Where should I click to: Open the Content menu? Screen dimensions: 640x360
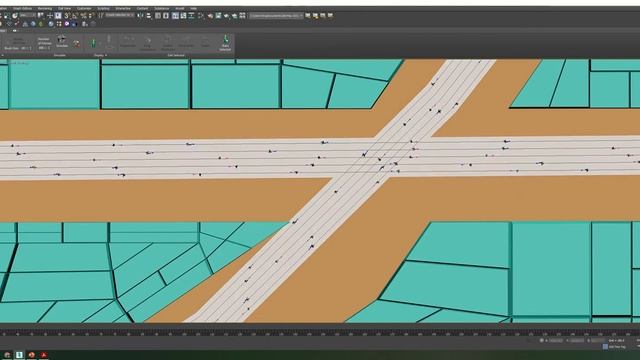pyautogui.click(x=142, y=8)
